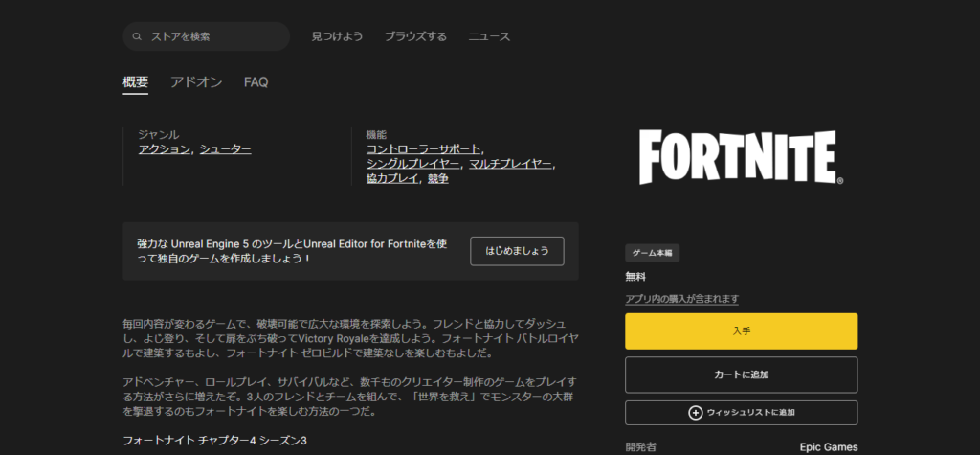Click the カートに追加 button
The height and width of the screenshot is (455, 980).
tap(742, 375)
